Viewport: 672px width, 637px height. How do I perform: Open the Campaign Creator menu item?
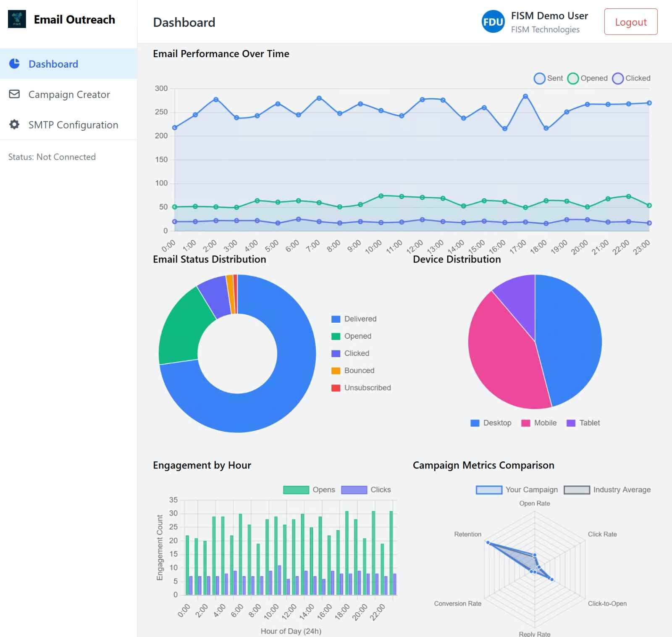point(69,95)
